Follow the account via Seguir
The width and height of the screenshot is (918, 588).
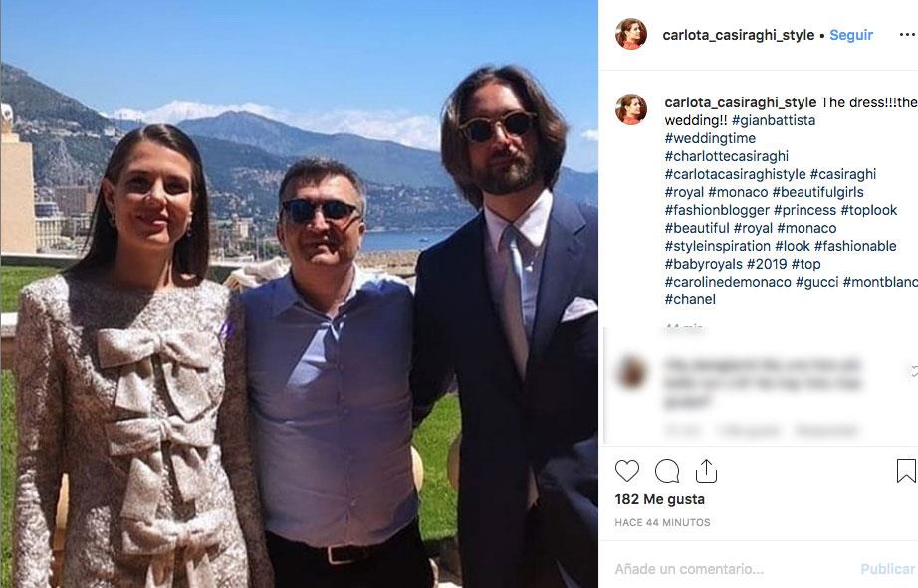[x=851, y=35]
